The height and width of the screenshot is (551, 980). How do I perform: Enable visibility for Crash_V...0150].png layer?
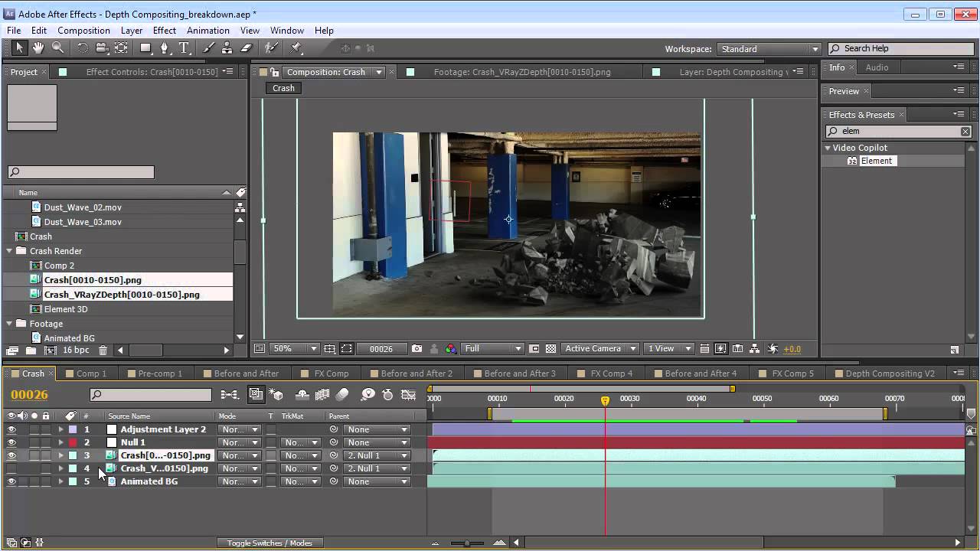coord(11,468)
